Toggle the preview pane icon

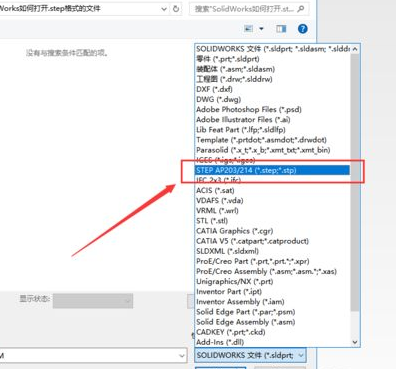(x=281, y=29)
